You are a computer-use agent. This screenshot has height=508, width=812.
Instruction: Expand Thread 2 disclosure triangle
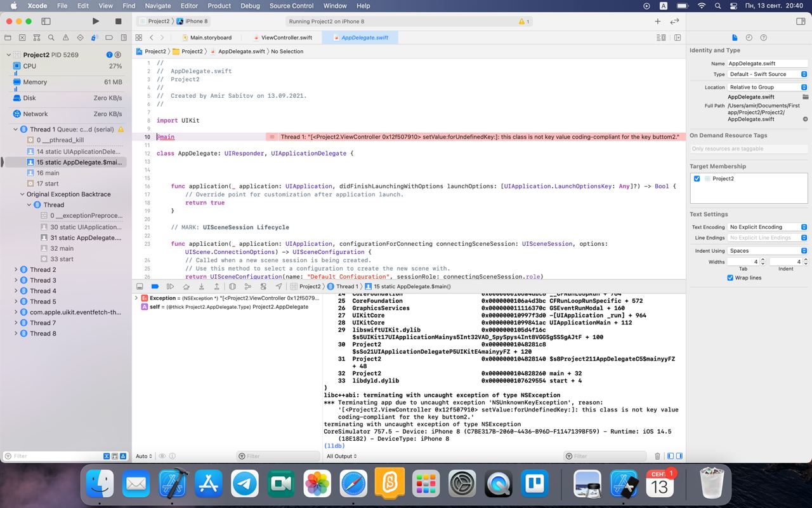(16, 269)
